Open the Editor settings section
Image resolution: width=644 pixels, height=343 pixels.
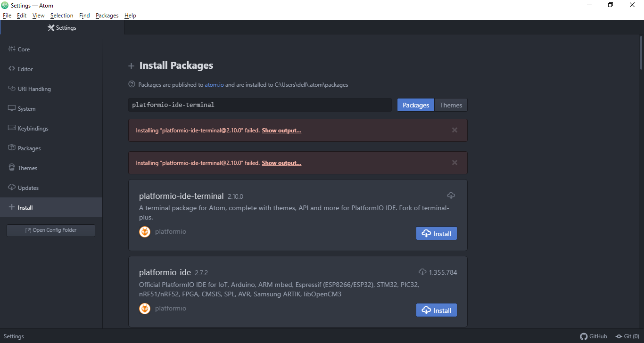pyautogui.click(x=25, y=69)
